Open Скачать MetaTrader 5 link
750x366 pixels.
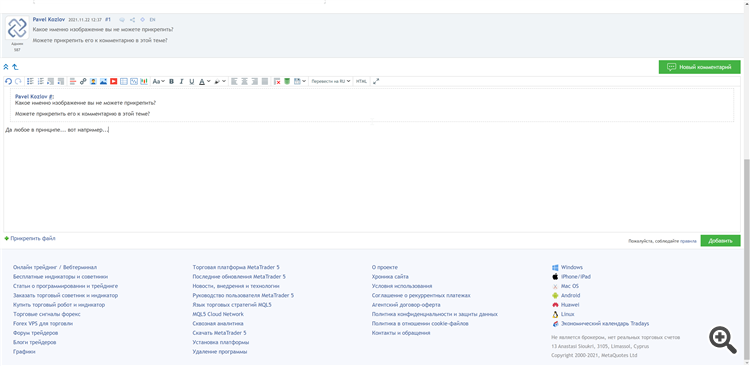tap(220, 333)
